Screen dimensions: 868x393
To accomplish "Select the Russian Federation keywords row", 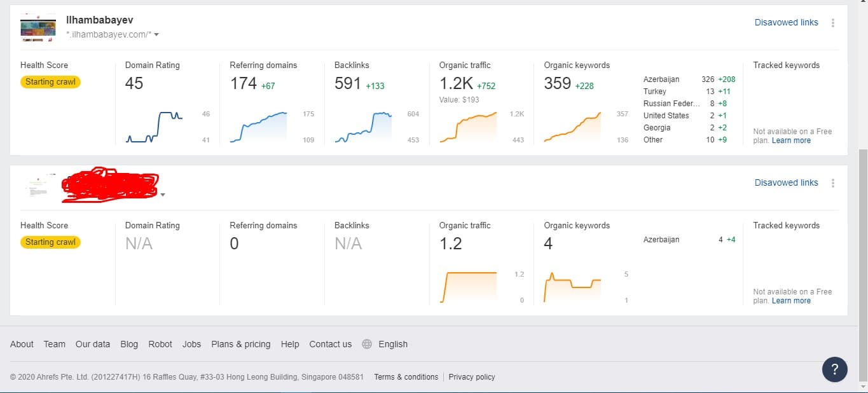I will (689, 104).
